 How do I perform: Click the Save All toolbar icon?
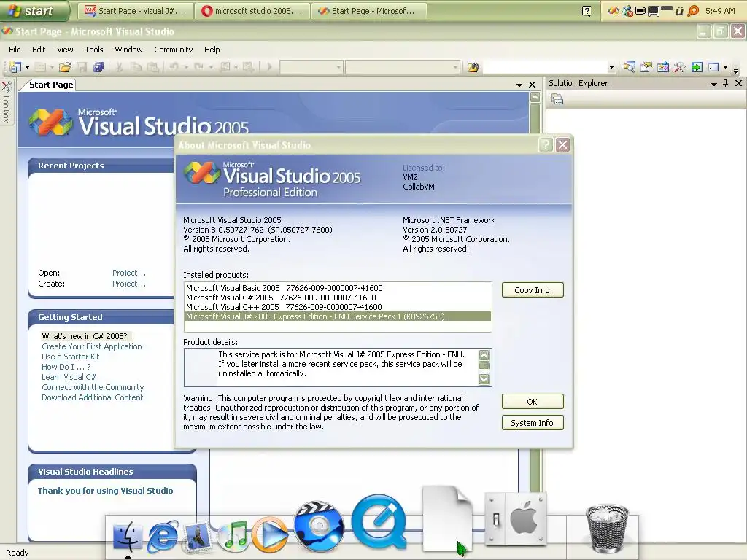98,67
